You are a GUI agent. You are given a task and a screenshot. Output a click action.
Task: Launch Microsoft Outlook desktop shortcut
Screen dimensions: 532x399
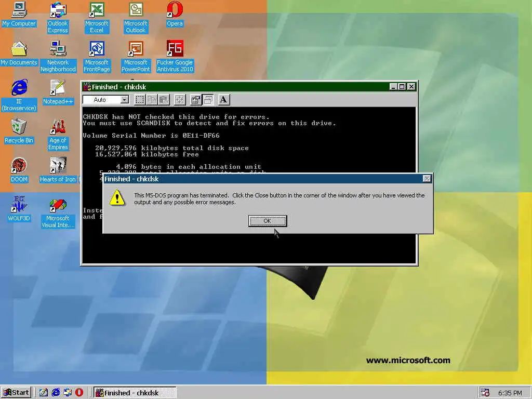coord(136,17)
